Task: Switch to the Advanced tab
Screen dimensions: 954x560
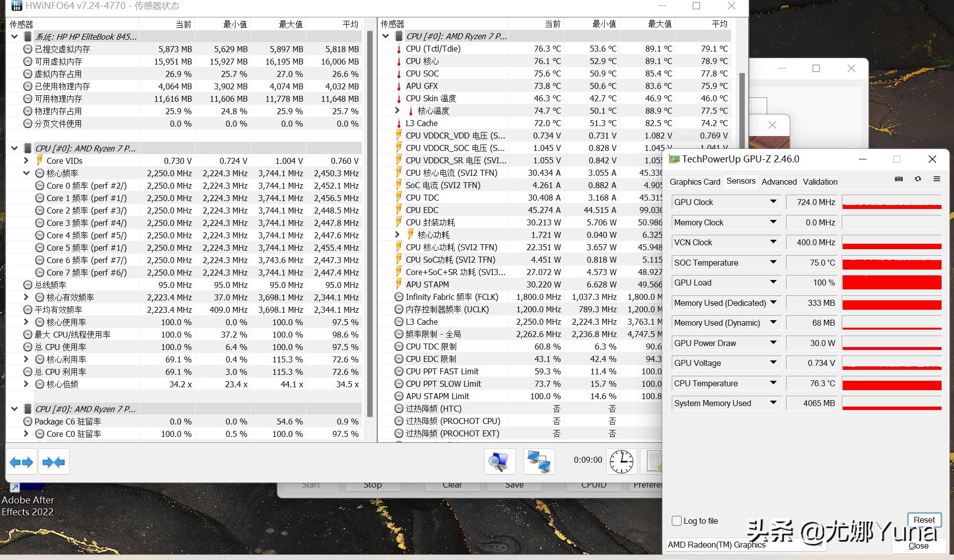Action: coord(779,182)
